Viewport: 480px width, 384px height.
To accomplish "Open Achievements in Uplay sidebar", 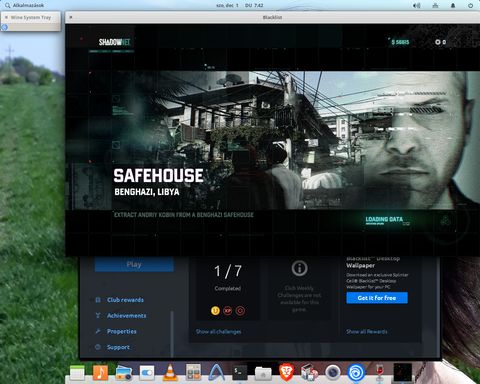I will pos(126,316).
